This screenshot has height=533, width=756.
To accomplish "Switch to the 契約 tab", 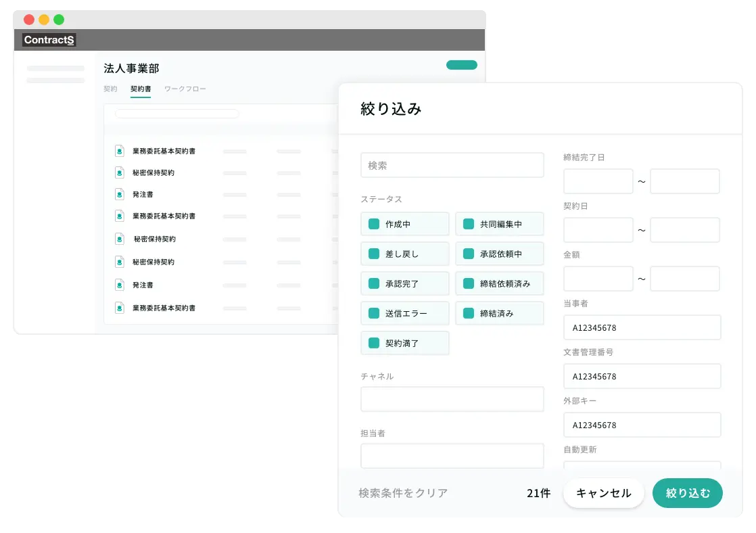I will coord(110,89).
